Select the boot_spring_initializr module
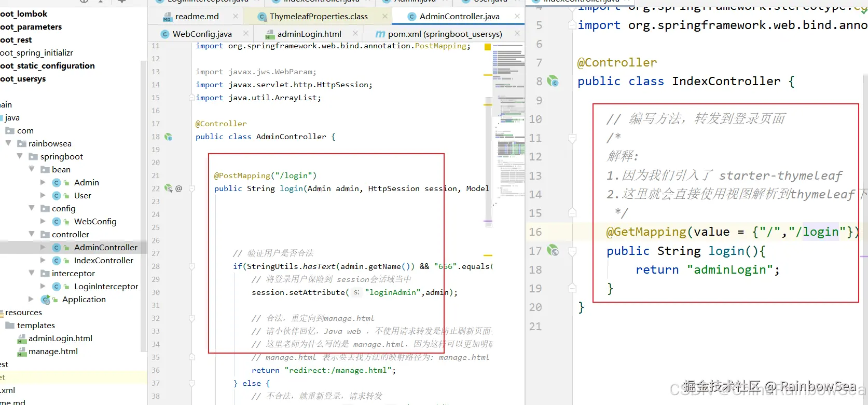Viewport: 868px width, 405px height. [36, 52]
